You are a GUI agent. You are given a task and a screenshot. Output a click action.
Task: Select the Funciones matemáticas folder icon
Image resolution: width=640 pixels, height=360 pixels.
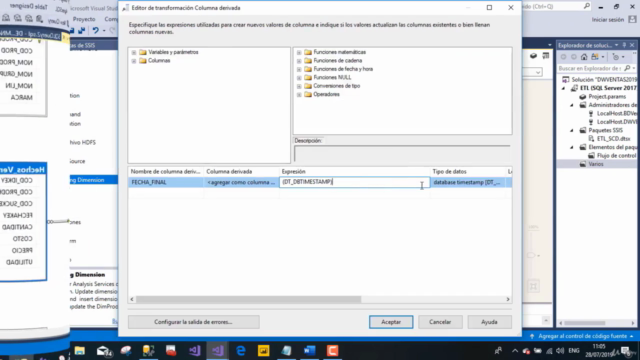pos(308,52)
